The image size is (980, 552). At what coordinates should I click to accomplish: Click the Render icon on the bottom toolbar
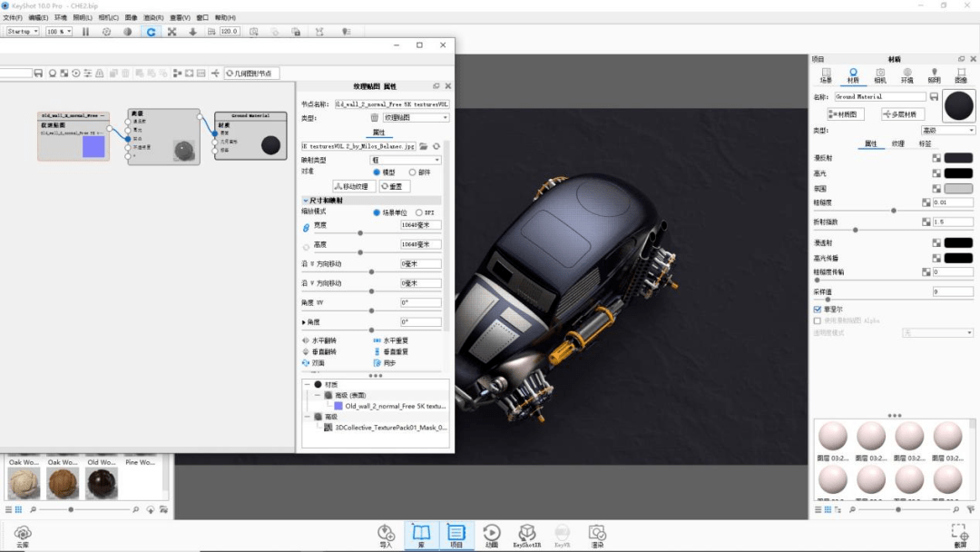[597, 534]
